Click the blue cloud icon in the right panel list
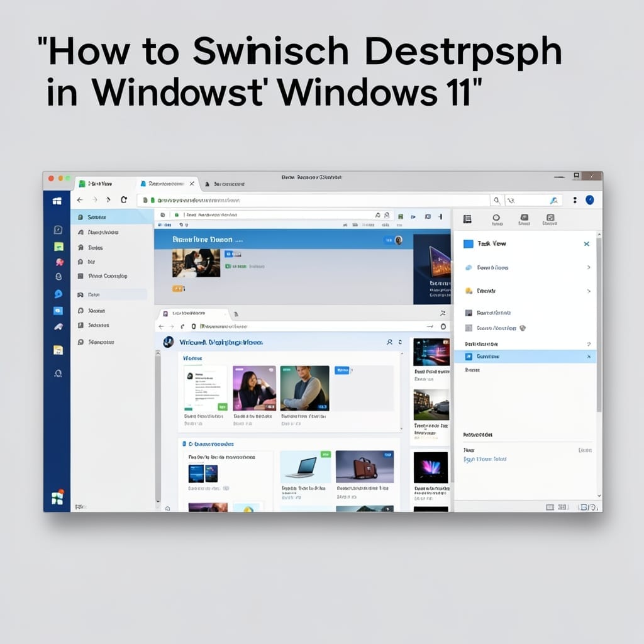The image size is (644, 644). tap(469, 267)
